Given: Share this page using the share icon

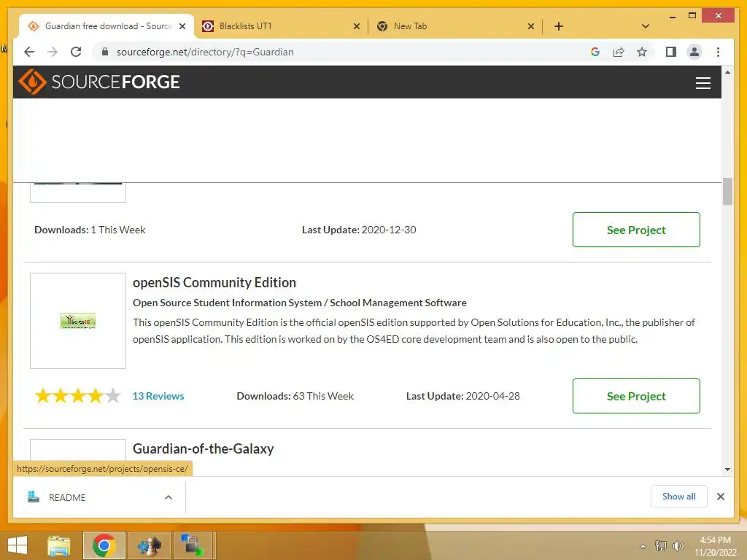Looking at the screenshot, I should [619, 52].
